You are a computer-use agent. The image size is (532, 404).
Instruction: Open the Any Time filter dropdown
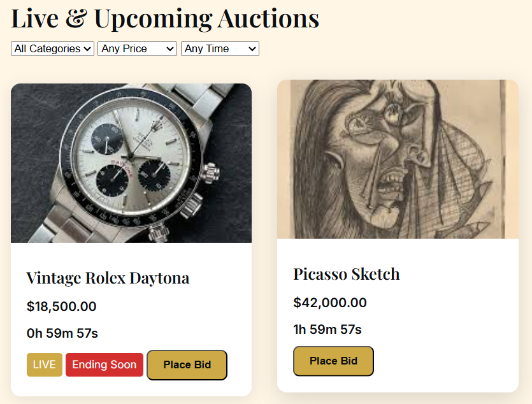219,48
